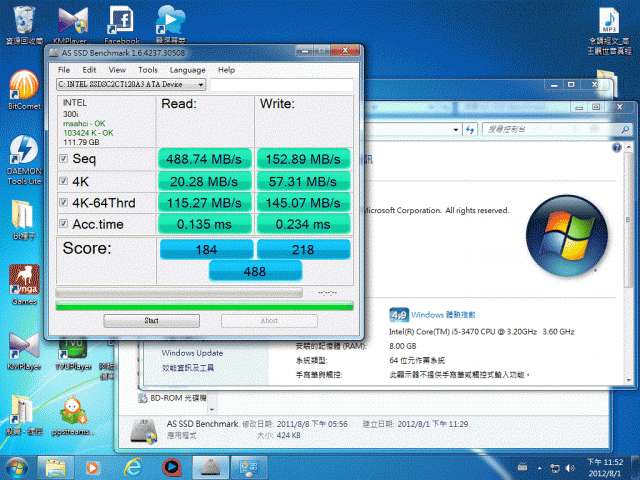The image size is (640, 480).
Task: Click the gray progress bar above green bar
Action: [179, 293]
